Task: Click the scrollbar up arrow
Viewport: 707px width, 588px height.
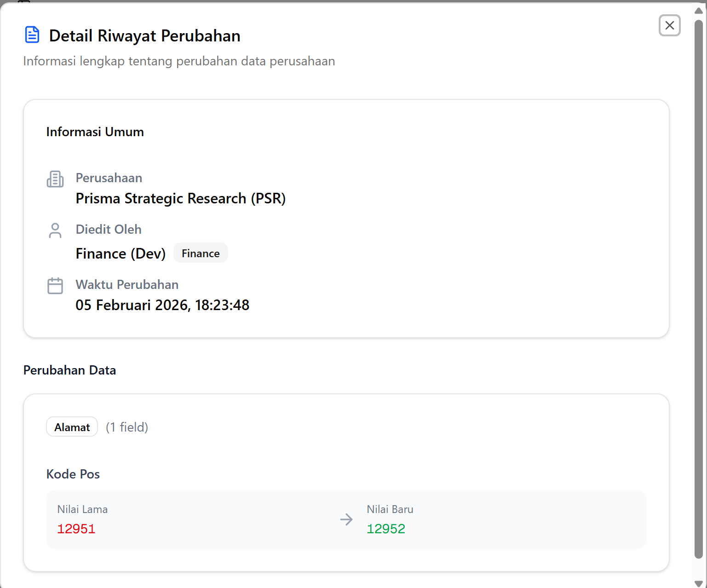Action: 698,11
